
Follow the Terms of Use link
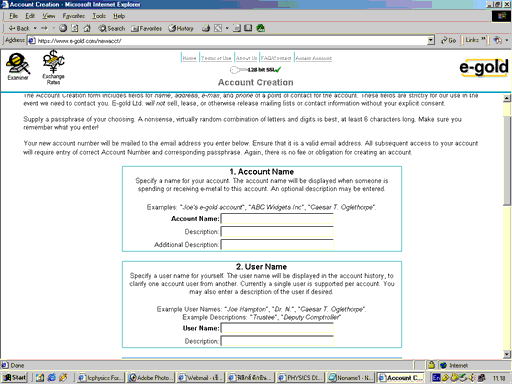(x=216, y=58)
